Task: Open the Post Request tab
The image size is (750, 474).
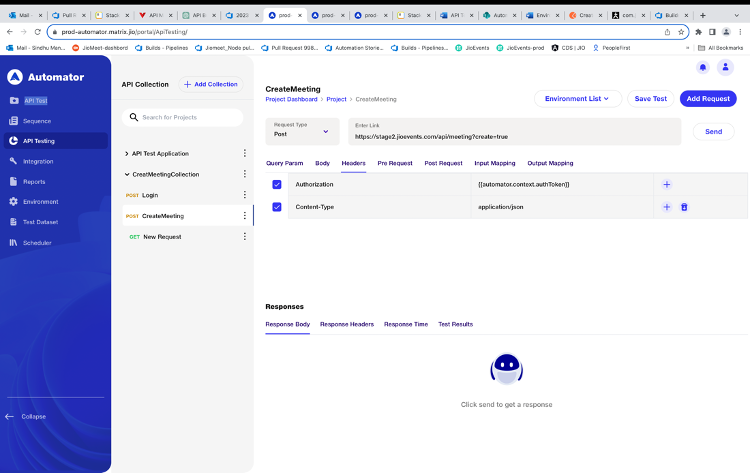Action: [x=443, y=163]
